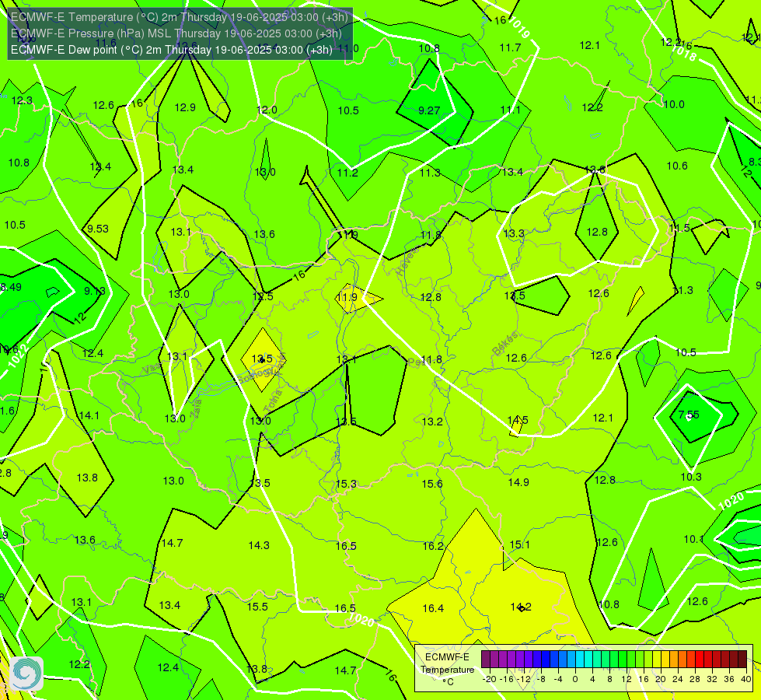Click the 9.53 temperature value
The image size is (761, 700).
97,229
